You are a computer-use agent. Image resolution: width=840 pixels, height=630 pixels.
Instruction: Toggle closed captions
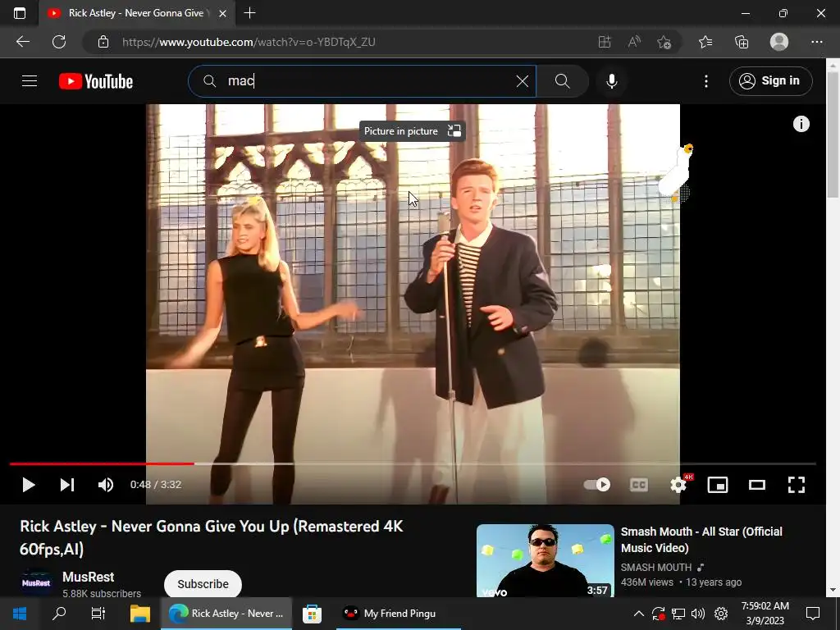point(638,485)
